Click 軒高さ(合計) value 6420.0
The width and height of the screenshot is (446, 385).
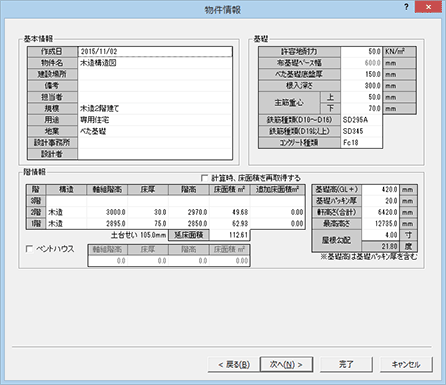coord(380,212)
